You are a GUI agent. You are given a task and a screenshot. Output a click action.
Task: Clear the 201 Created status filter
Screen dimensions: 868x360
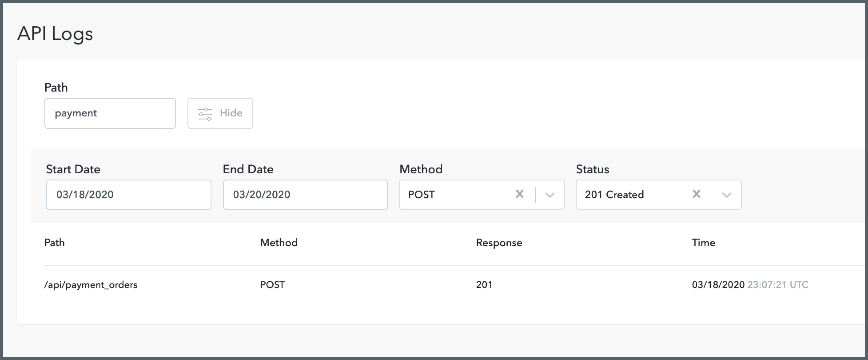click(x=696, y=194)
